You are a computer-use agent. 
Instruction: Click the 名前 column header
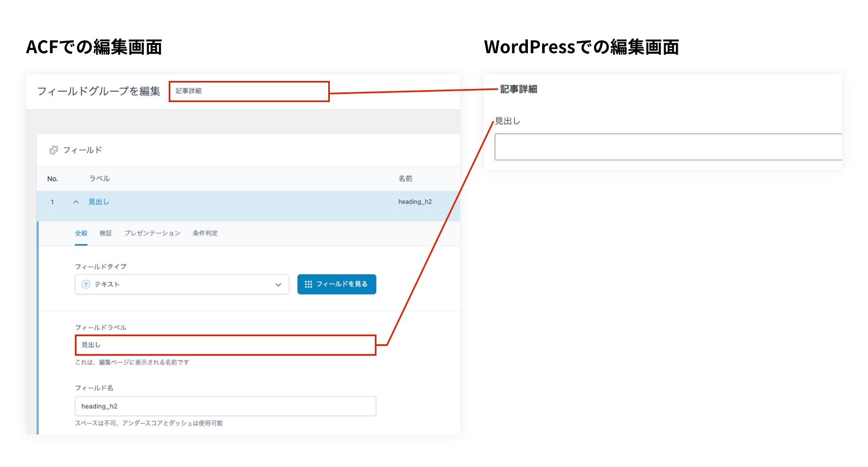pos(405,179)
